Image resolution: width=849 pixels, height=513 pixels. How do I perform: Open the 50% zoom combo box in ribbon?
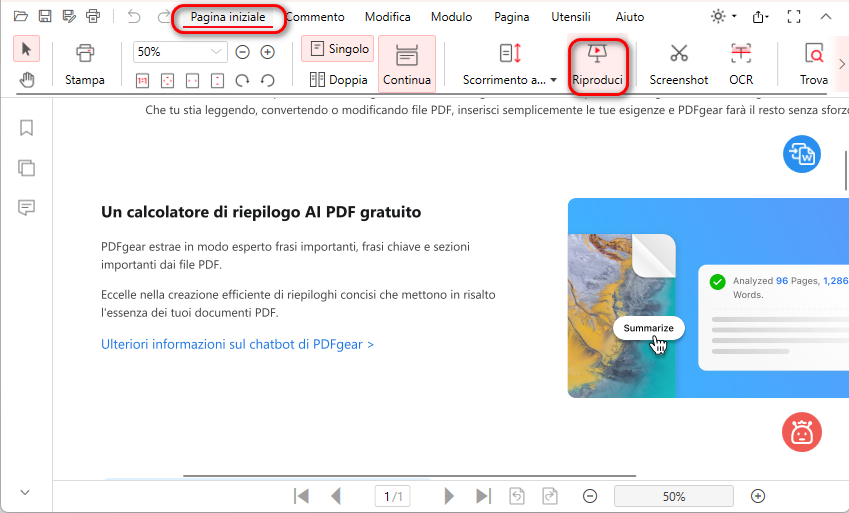(x=180, y=52)
